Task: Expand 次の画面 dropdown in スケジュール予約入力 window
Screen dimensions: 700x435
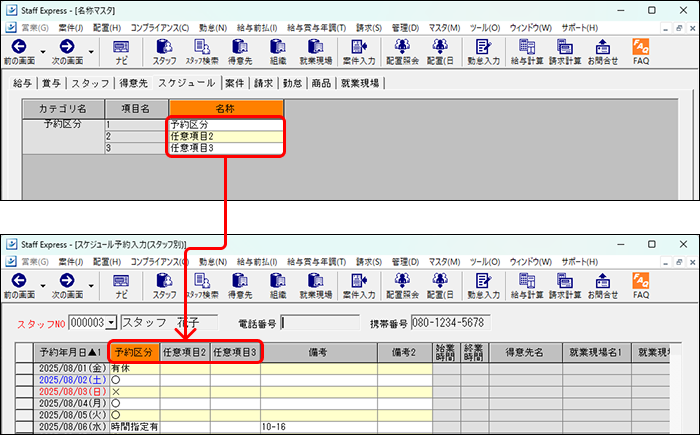Action: click(x=91, y=286)
